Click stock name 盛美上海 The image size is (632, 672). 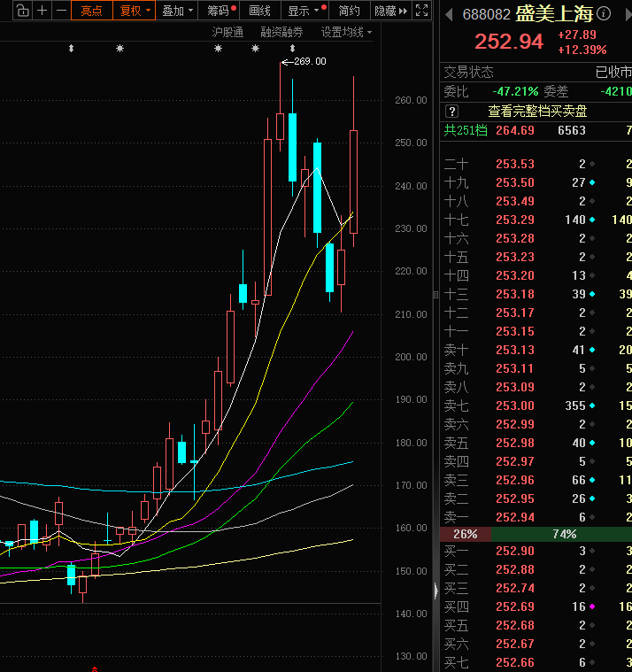[x=554, y=14]
